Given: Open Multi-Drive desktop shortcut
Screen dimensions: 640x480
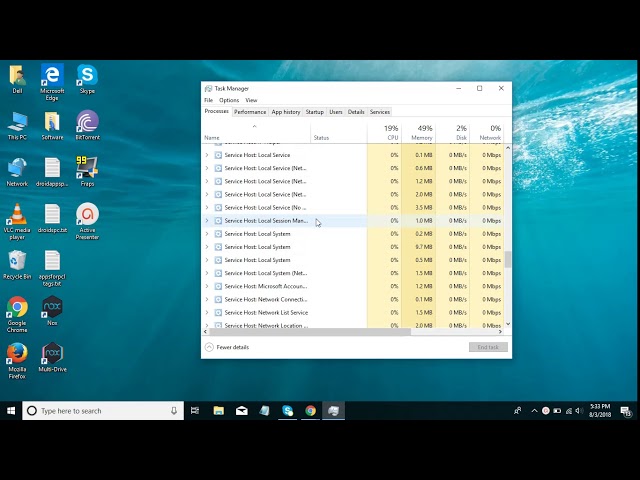Looking at the screenshot, I should [52, 358].
